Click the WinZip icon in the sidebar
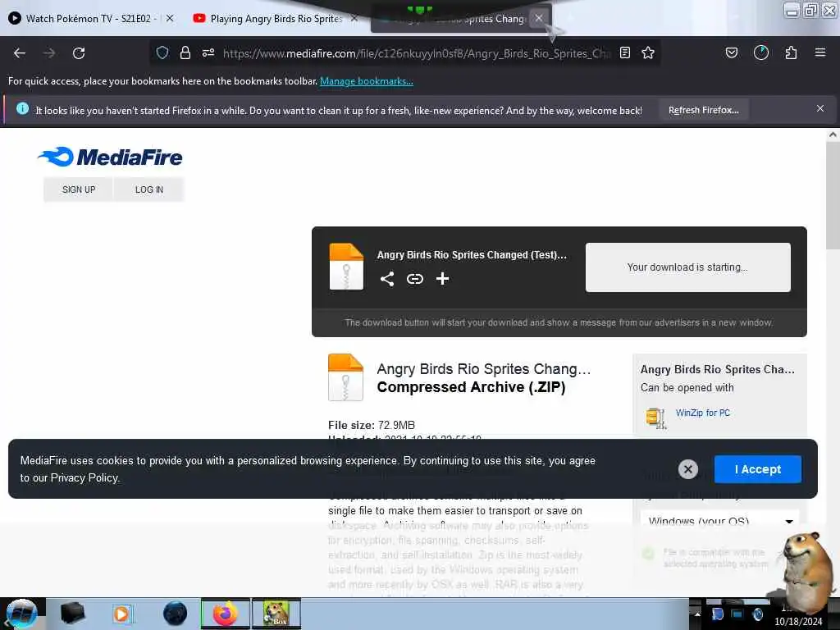The width and height of the screenshot is (840, 630). click(x=655, y=418)
